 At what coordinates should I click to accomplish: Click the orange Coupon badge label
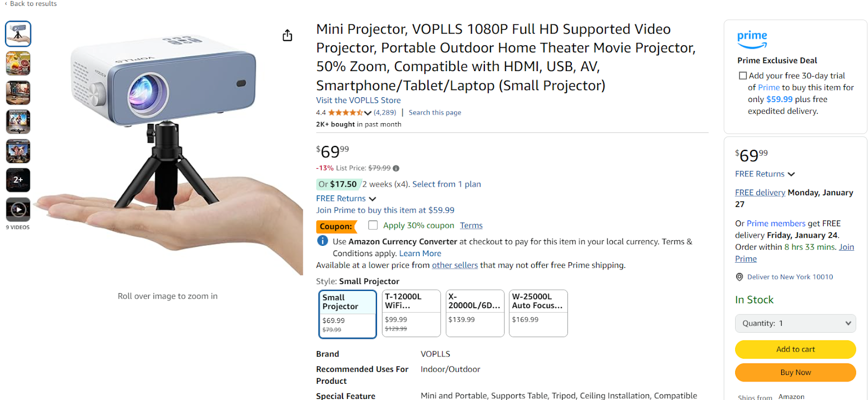click(x=336, y=226)
